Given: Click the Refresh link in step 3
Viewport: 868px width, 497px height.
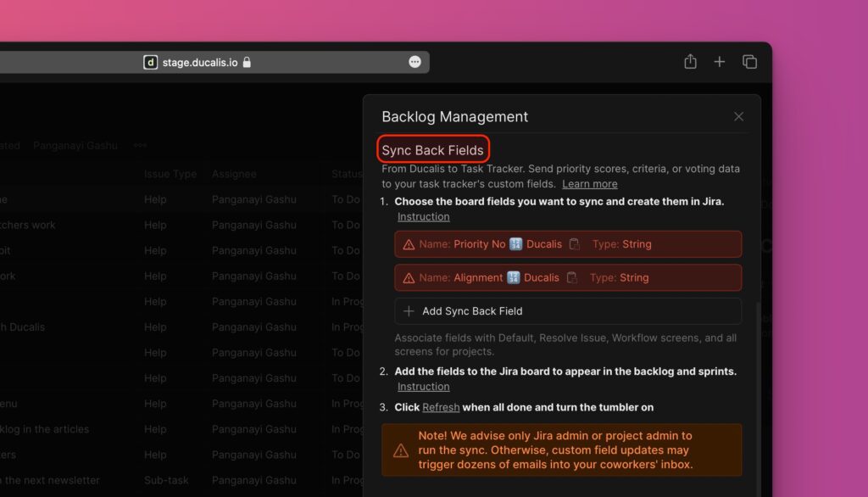Looking at the screenshot, I should [x=441, y=407].
